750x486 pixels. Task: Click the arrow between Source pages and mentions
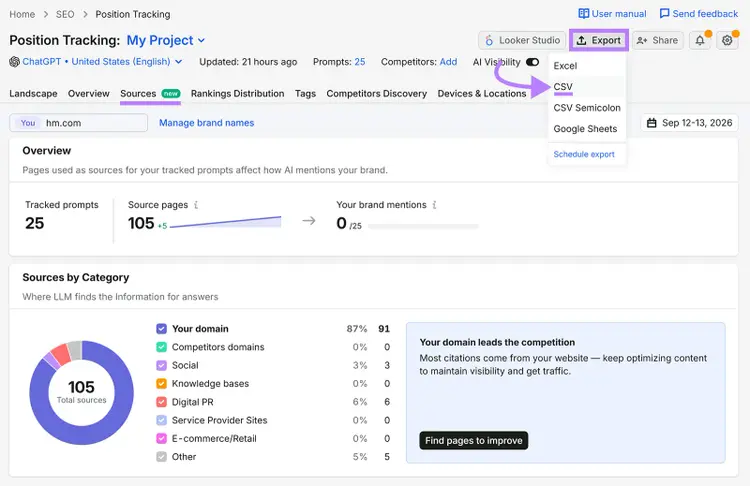click(309, 221)
